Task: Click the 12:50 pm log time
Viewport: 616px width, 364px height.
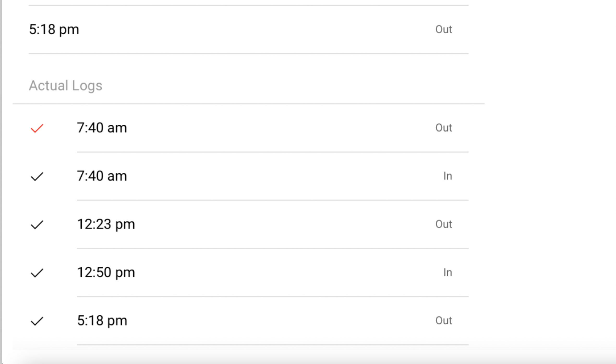Action: [x=106, y=272]
